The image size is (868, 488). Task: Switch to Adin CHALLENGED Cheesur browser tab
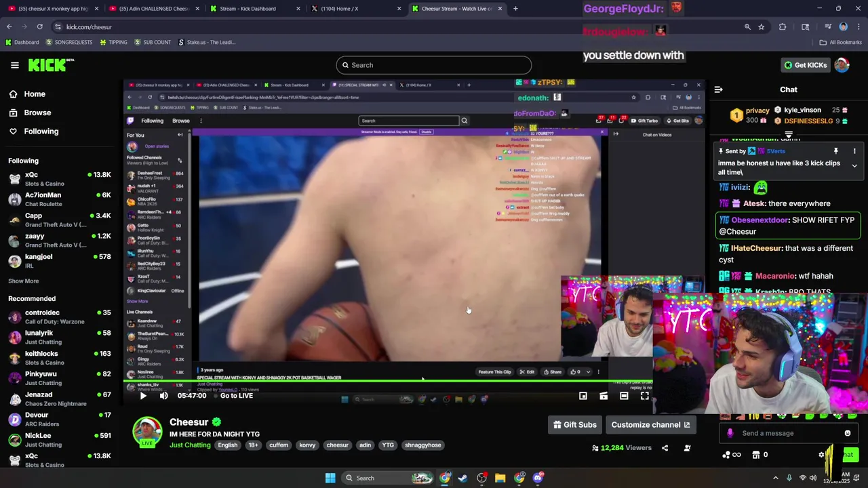tap(153, 9)
